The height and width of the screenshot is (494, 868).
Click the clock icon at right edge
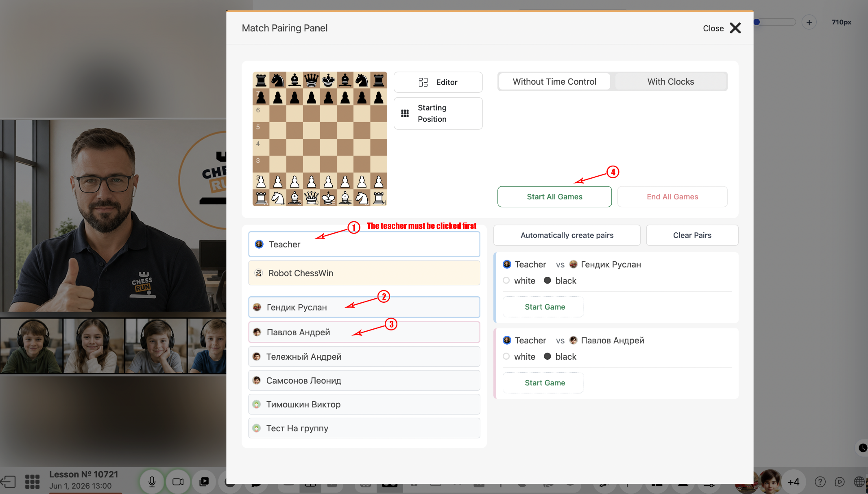click(x=863, y=448)
